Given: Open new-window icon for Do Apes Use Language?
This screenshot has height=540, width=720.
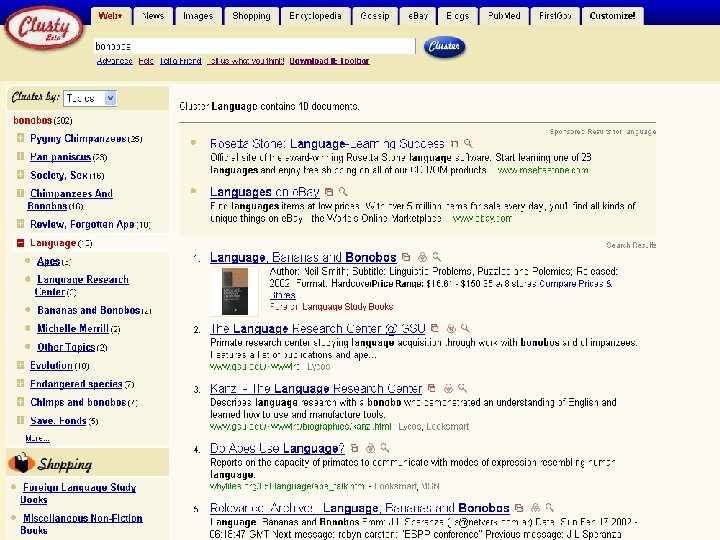Looking at the screenshot, I should click(x=354, y=448).
